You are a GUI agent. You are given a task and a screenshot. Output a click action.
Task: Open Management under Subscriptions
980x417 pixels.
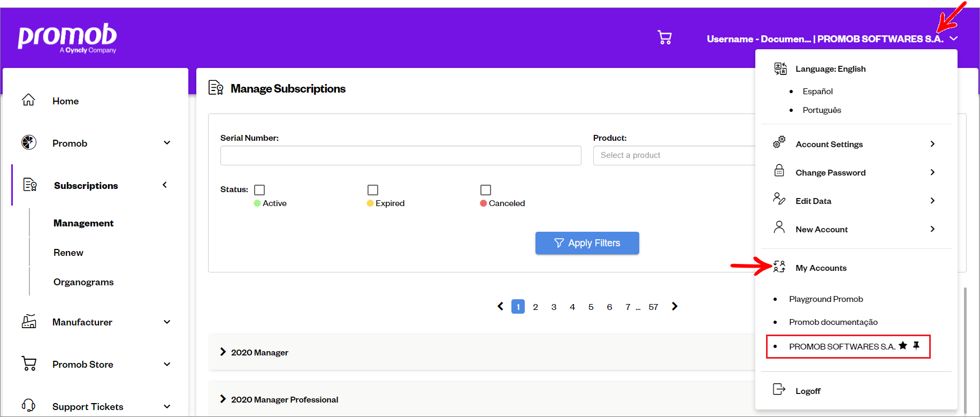pyautogui.click(x=83, y=223)
